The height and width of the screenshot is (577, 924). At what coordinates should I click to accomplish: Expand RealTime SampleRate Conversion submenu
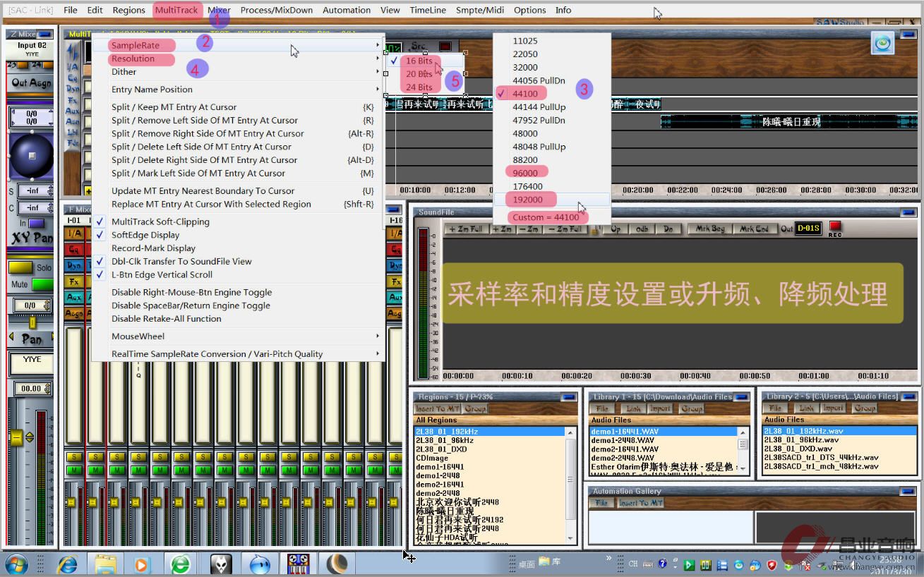239,354
